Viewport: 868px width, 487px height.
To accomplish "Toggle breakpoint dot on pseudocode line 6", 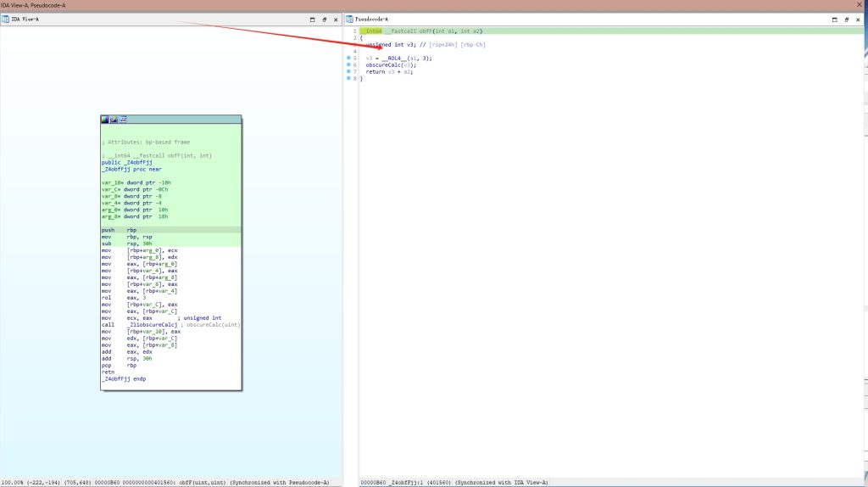I will click(348, 64).
